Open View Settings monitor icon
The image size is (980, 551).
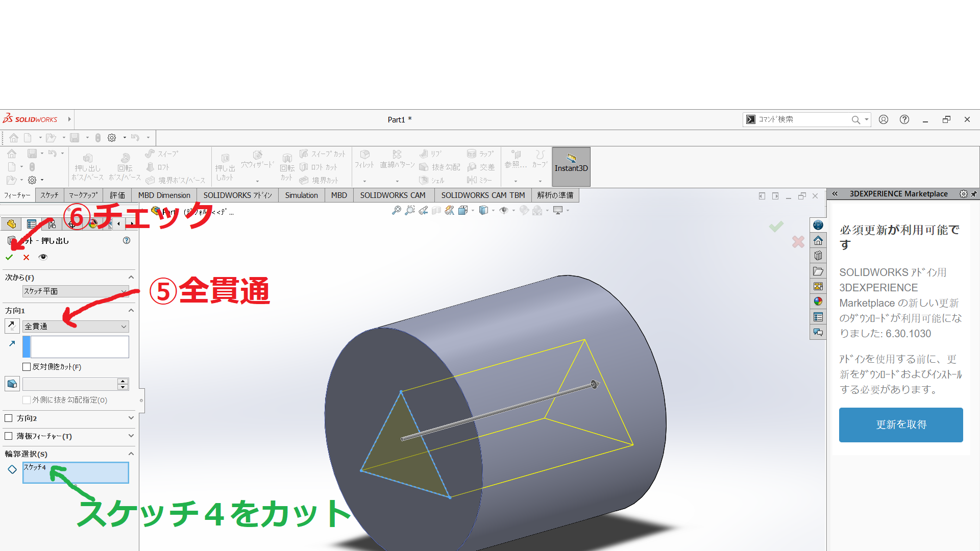tap(558, 210)
